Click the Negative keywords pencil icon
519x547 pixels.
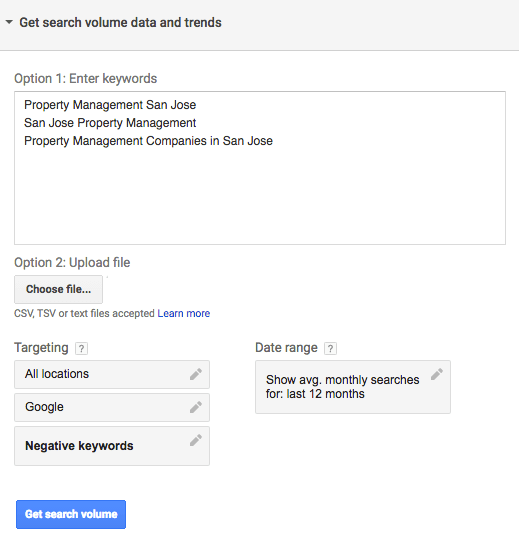(x=196, y=440)
